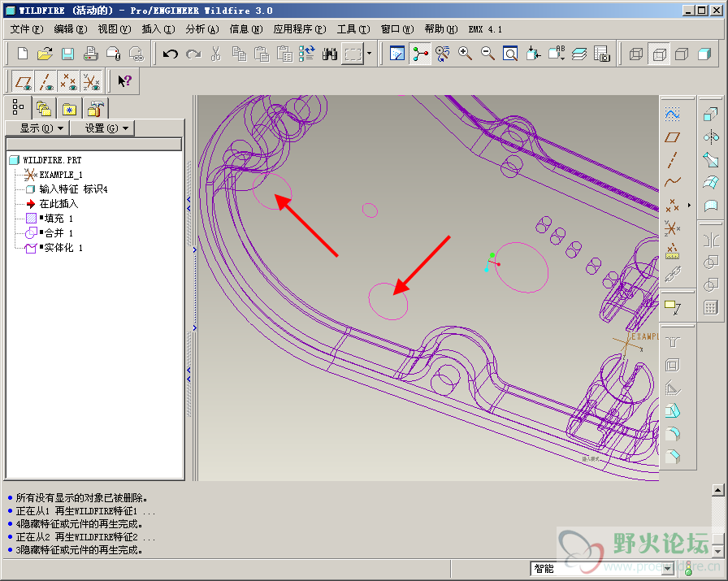
Task: Select the Datum Plane tool in right toolbar
Action: coord(672,137)
